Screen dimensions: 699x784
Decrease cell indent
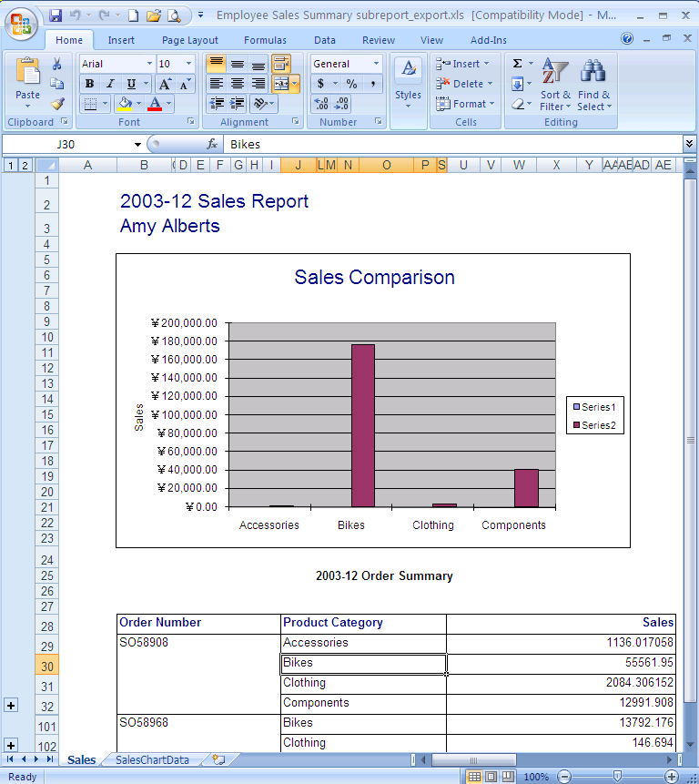tap(217, 104)
